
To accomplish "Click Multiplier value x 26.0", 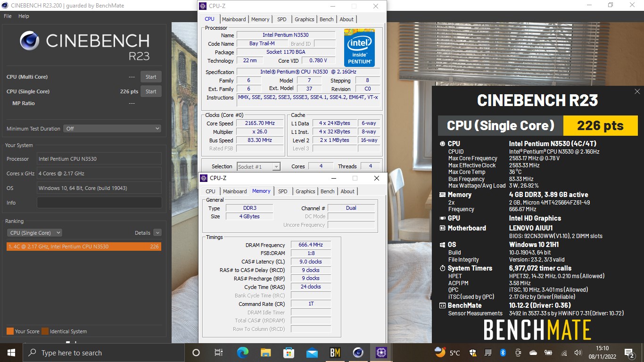I will pos(260,132).
